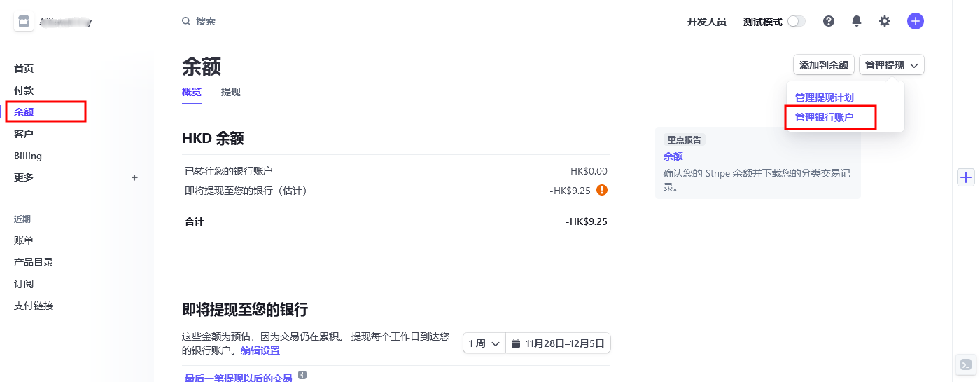Toggle the 测试模式 switch
Screen dimensions: 980x382
tap(796, 21)
